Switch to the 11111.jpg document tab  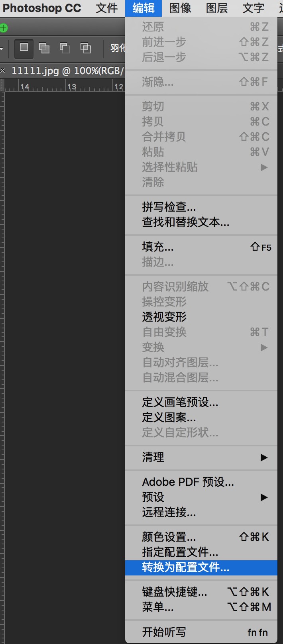tap(67, 71)
